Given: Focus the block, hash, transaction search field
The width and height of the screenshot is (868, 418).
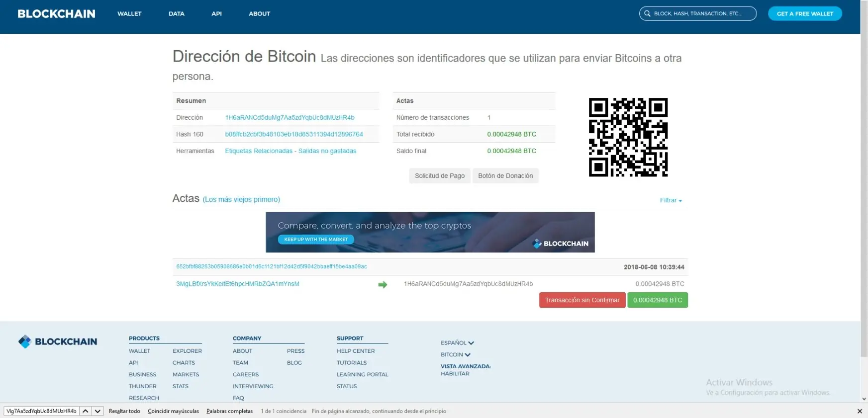Looking at the screenshot, I should point(697,14).
